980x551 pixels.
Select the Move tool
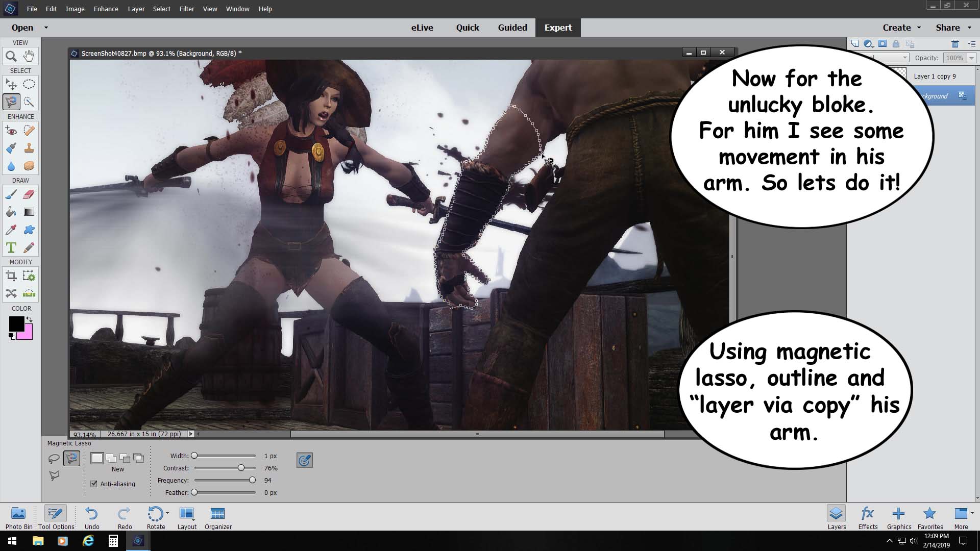11,85
